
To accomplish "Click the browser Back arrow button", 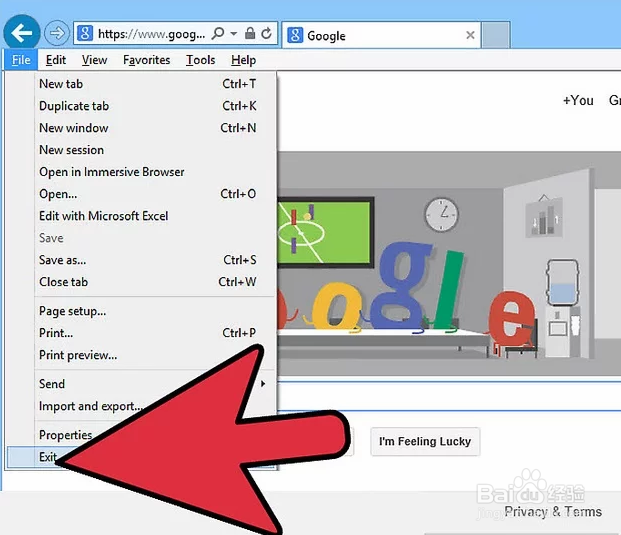I will pyautogui.click(x=21, y=33).
